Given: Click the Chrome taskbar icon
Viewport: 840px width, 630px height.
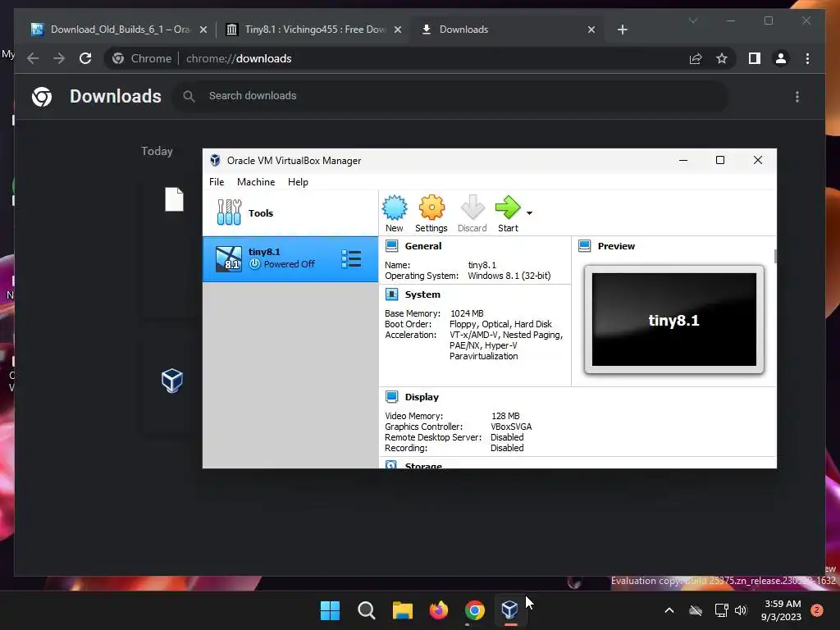Looking at the screenshot, I should point(475,610).
